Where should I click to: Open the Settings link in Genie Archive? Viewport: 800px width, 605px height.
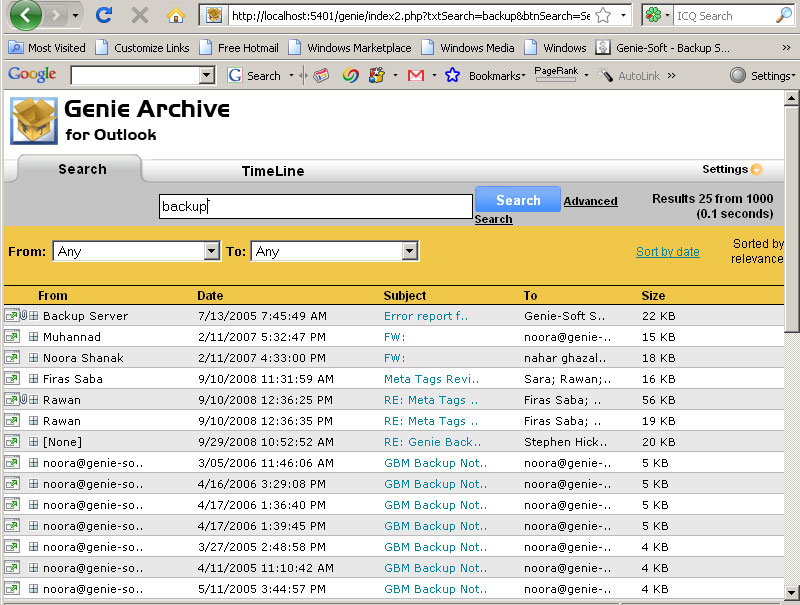click(x=725, y=169)
